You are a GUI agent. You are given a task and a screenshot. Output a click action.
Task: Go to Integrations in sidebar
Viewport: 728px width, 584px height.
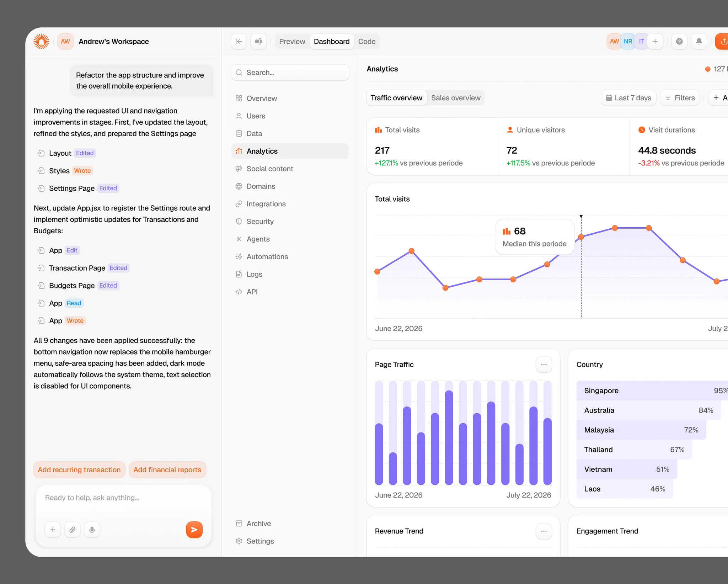(x=290, y=204)
